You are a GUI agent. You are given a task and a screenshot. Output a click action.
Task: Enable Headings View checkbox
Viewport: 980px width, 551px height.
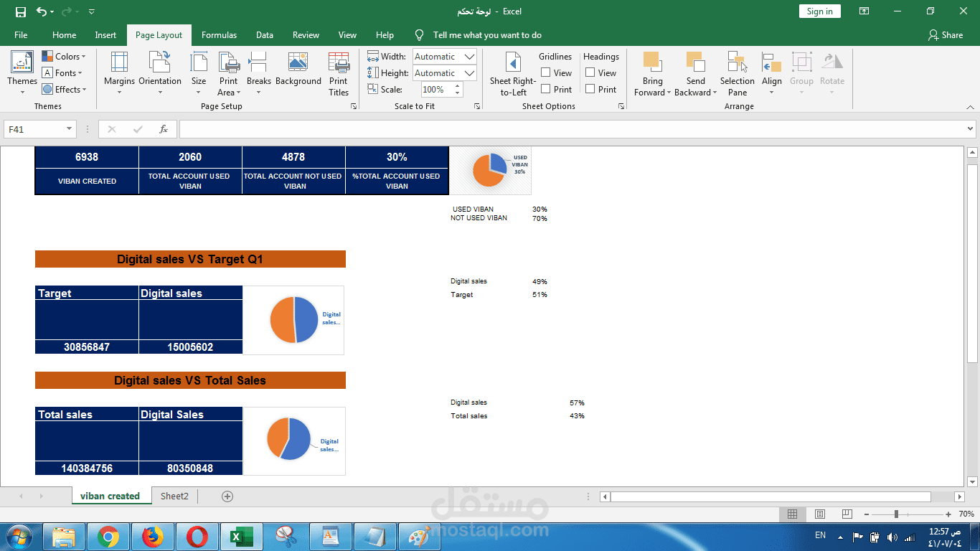click(x=590, y=72)
